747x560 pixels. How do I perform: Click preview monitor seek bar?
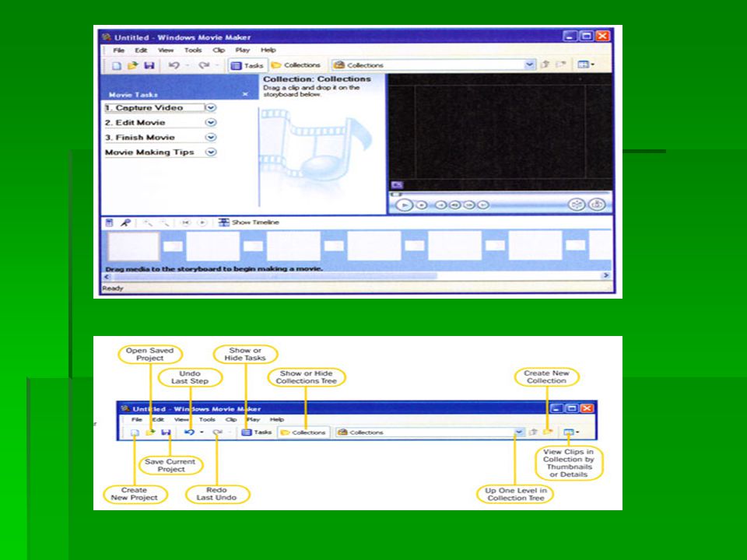500,194
